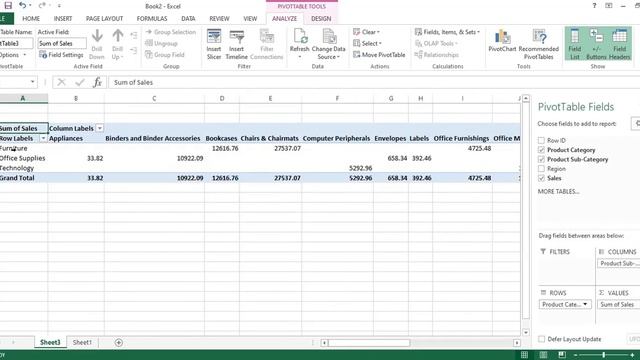This screenshot has width=640, height=360.
Task: Switch to Page Layout view status icon
Action: tap(543, 355)
